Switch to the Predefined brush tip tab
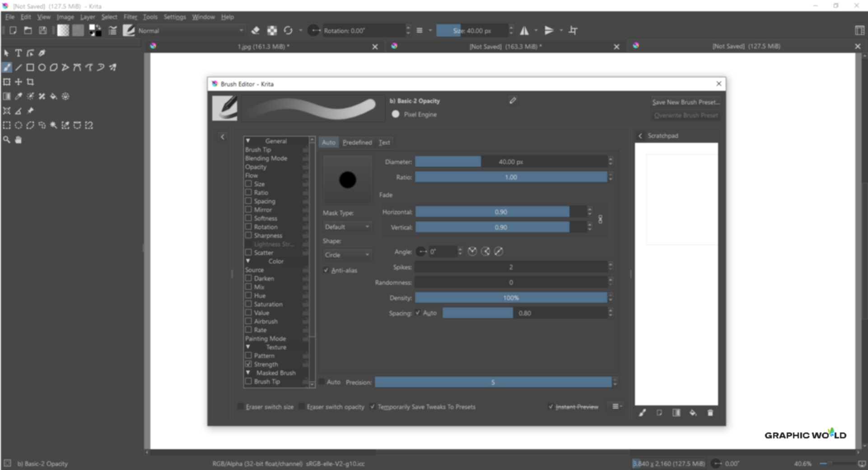Image resolution: width=868 pixels, height=470 pixels. point(357,142)
